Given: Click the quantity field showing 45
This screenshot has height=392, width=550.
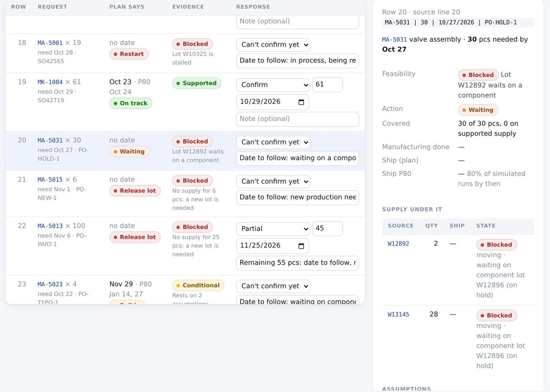Looking at the screenshot, I should coord(327,229).
